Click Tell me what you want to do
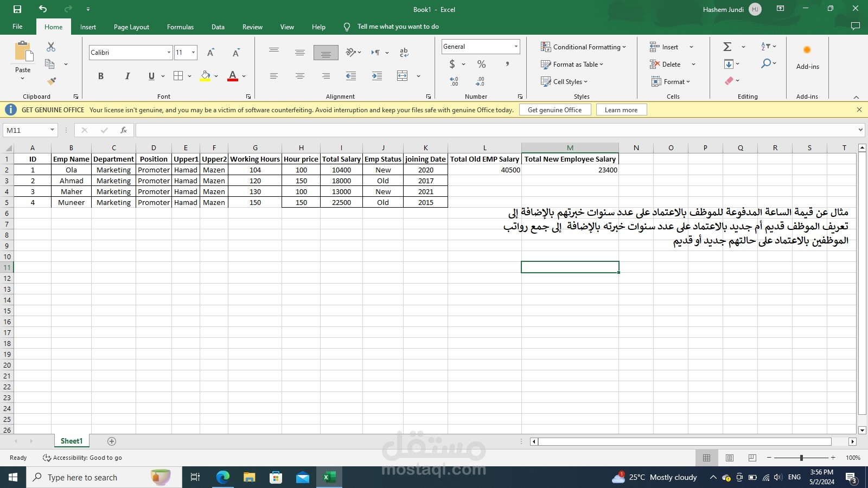 [x=398, y=27]
